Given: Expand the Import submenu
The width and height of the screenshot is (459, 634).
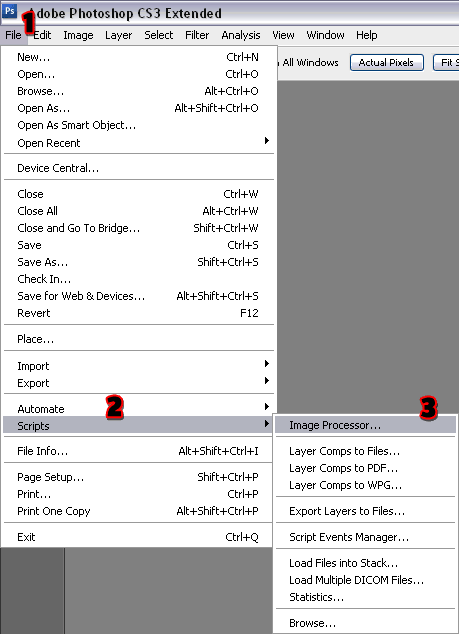Looking at the screenshot, I should point(138,366).
